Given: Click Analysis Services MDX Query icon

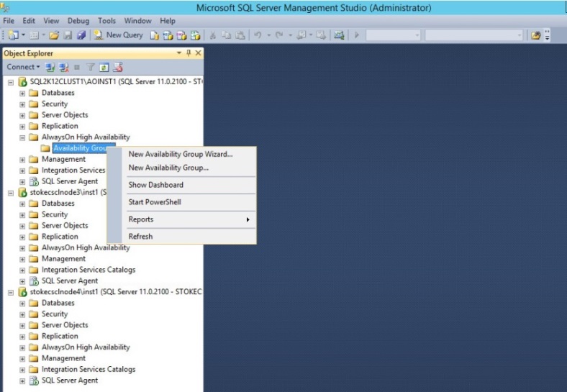Looking at the screenshot, I should [168, 35].
